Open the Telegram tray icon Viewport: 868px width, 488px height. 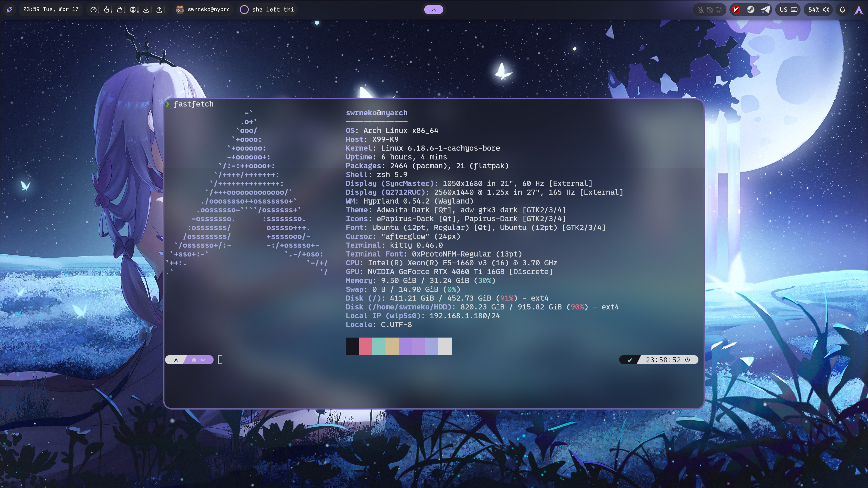point(766,10)
